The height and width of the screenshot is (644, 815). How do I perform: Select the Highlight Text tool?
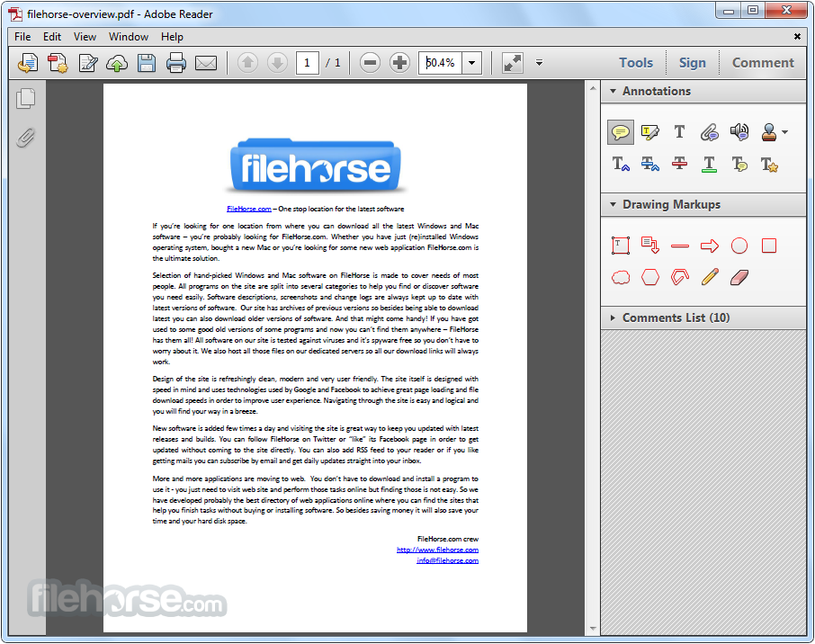tap(649, 132)
